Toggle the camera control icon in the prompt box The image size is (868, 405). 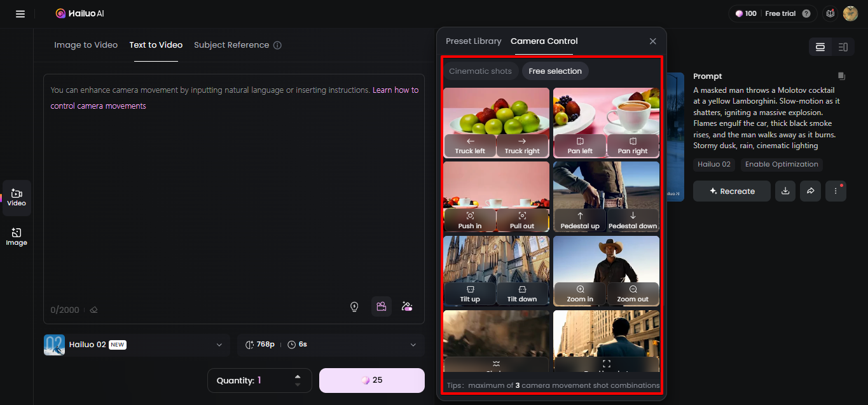click(x=382, y=306)
